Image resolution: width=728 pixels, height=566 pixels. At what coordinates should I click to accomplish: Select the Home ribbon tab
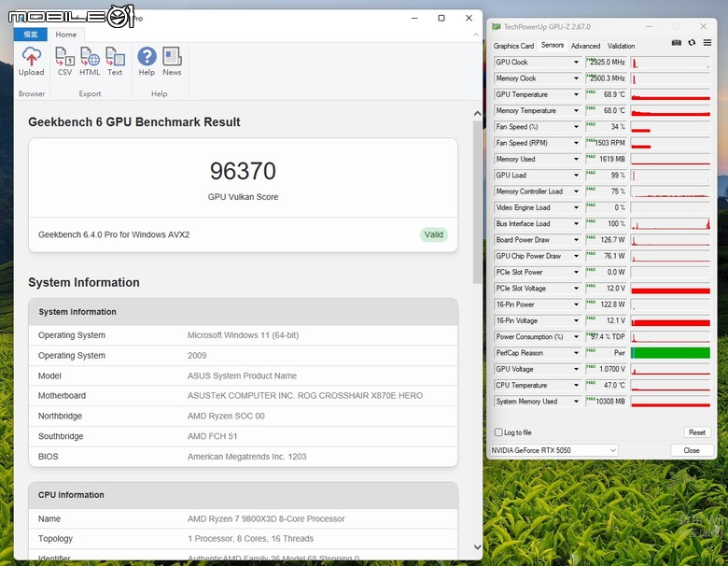tap(66, 35)
